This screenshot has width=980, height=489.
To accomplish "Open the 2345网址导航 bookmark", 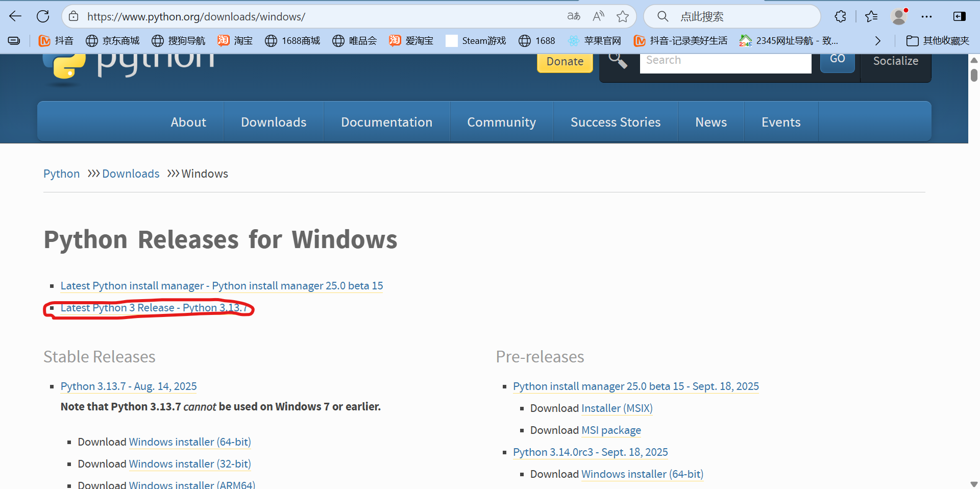I will point(789,41).
